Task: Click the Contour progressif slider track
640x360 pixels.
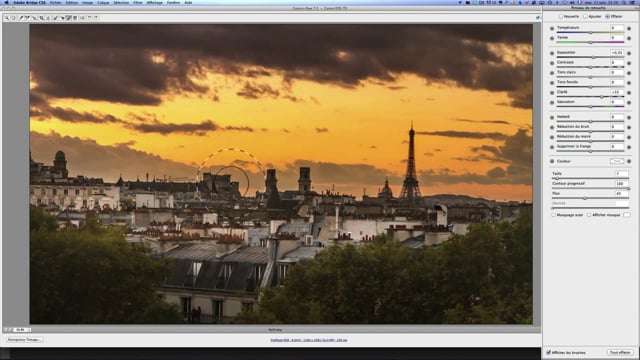Action: pos(591,188)
